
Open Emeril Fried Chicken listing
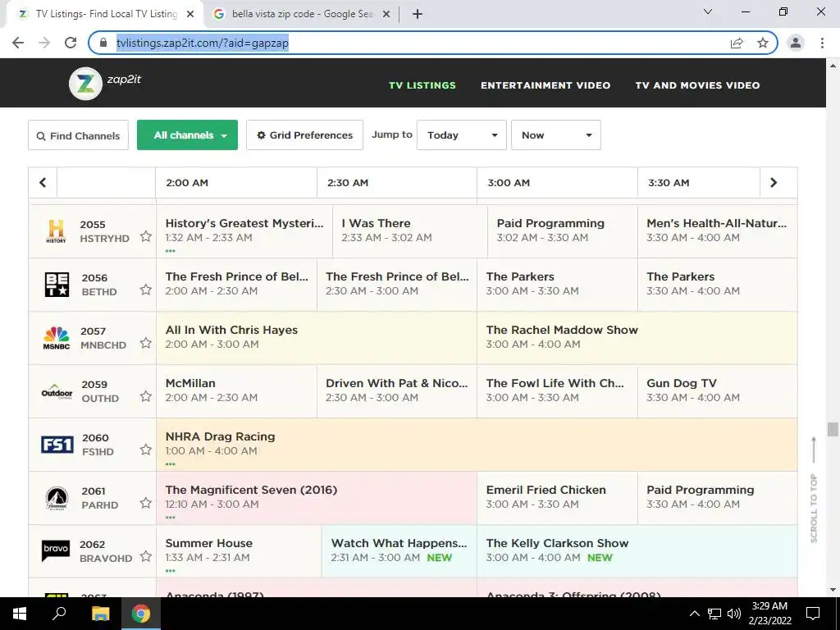point(557,498)
